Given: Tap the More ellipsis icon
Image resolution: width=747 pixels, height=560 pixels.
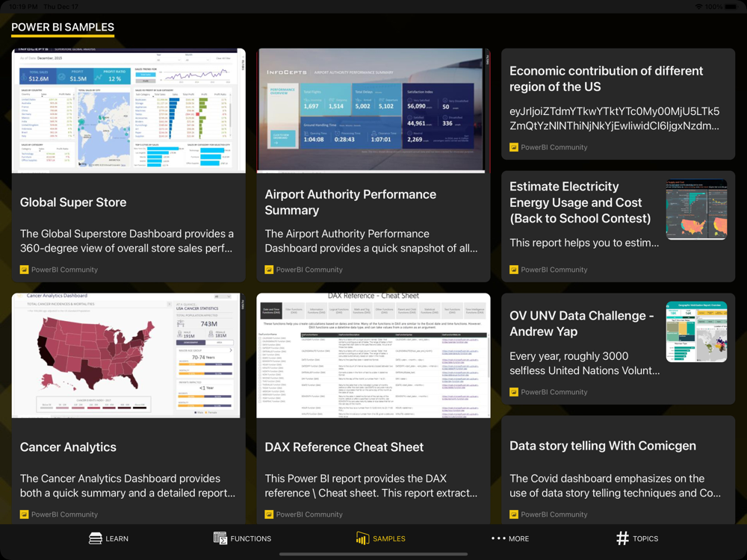Looking at the screenshot, I should coord(498,538).
